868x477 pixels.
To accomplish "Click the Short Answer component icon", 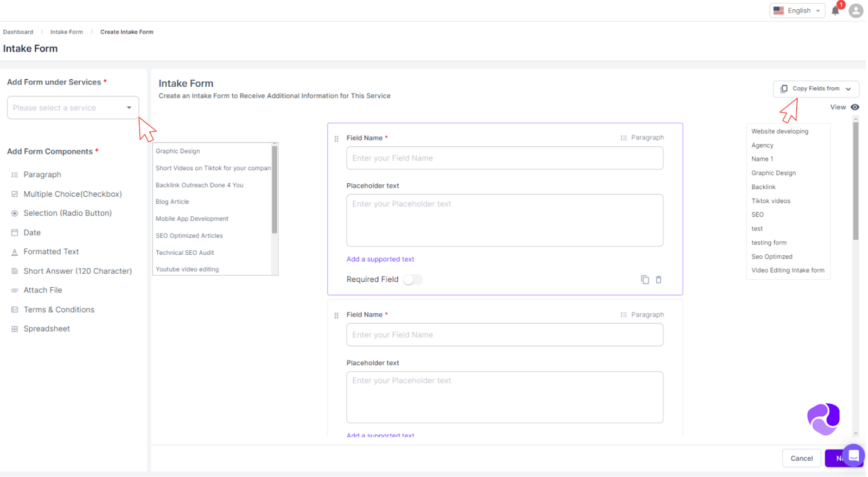I will click(x=15, y=271).
